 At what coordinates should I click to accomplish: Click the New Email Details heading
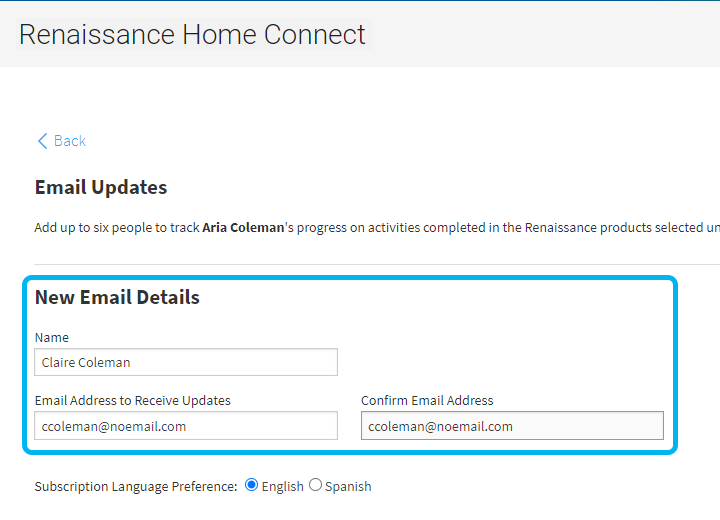pyautogui.click(x=117, y=297)
